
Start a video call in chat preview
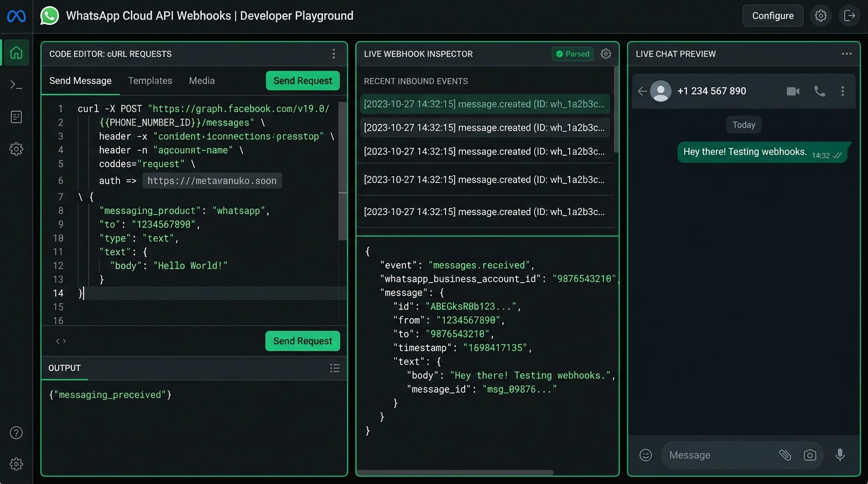point(793,91)
